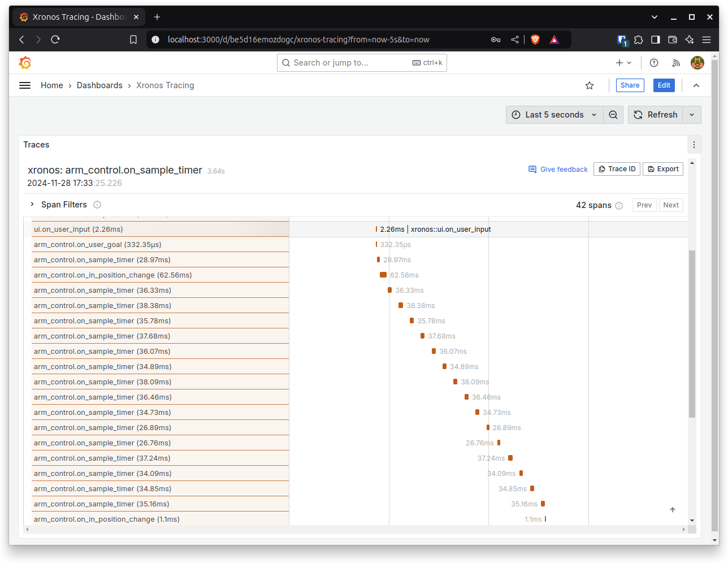The width and height of the screenshot is (728, 563).
Task: Click the Xronos Tracing breadcrumb
Action: [x=165, y=85]
